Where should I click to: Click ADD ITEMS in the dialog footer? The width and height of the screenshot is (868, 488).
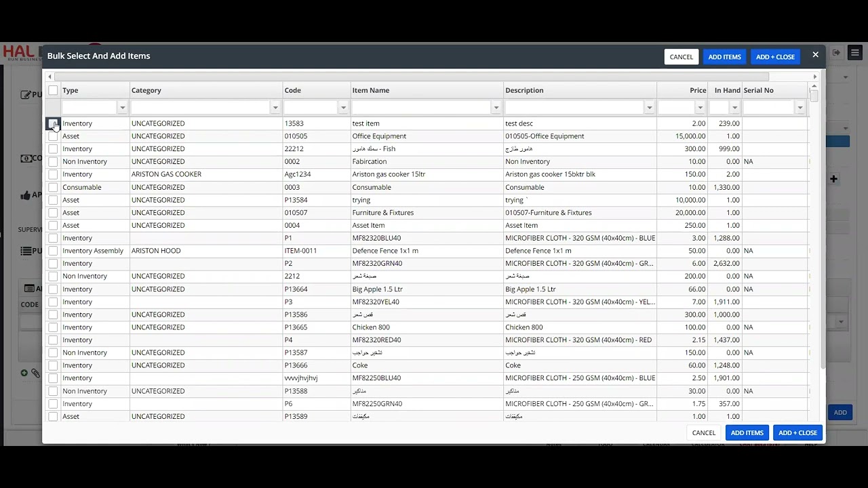pos(747,432)
